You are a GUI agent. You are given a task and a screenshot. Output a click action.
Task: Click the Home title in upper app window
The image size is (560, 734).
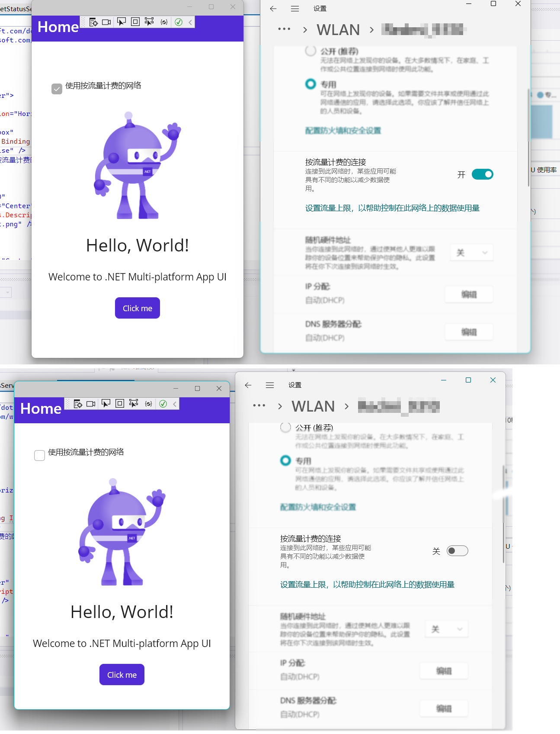point(58,27)
